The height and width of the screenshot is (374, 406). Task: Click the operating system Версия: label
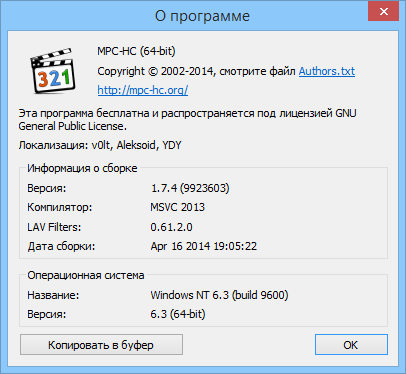coord(47,314)
